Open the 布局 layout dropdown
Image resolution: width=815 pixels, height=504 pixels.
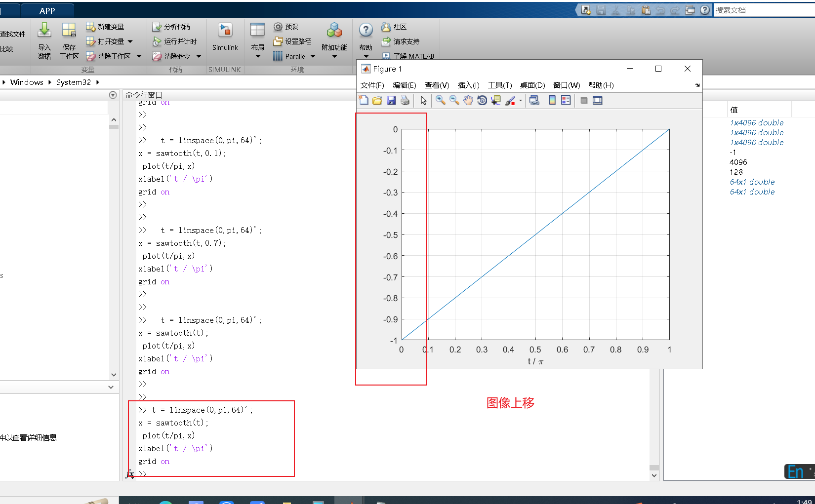258,41
